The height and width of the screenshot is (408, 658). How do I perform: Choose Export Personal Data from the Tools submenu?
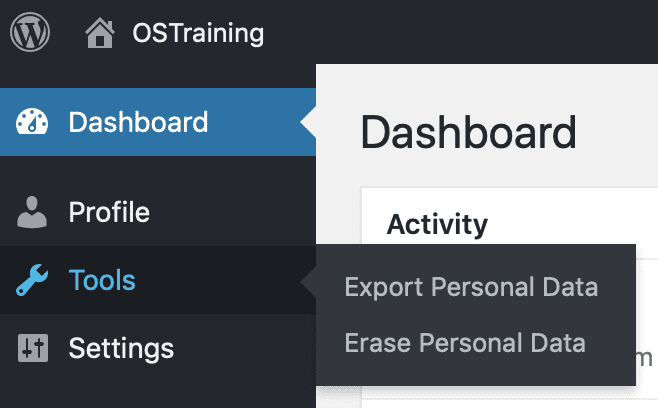(x=471, y=288)
